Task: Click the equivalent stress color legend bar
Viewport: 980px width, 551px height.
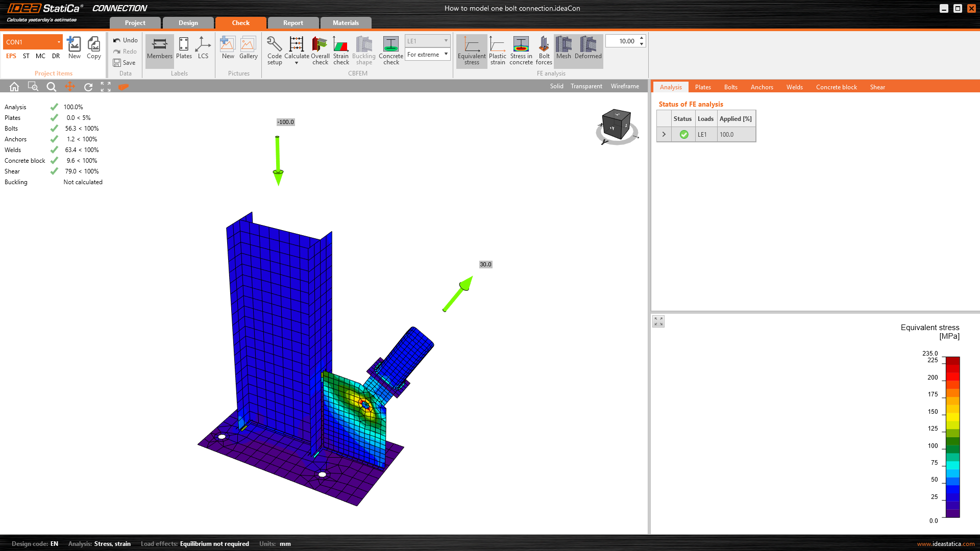Action: [952, 437]
